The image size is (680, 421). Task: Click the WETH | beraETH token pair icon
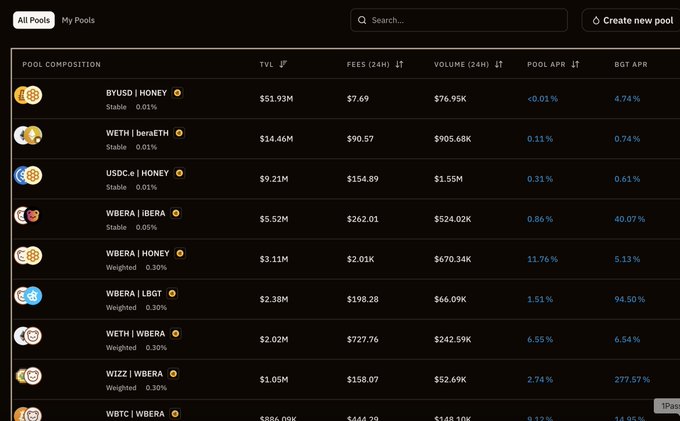point(27,135)
